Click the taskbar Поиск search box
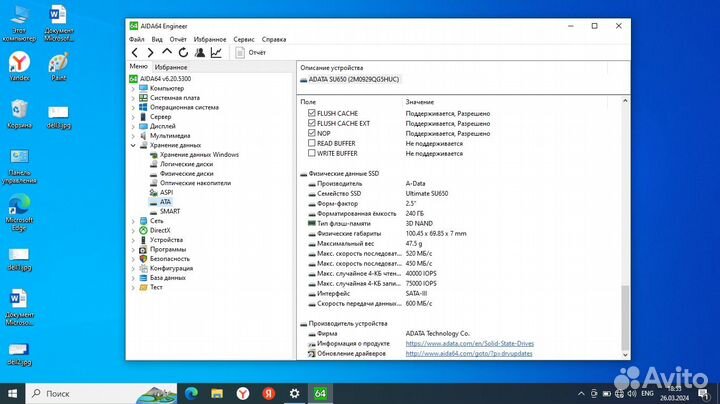This screenshot has width=720, height=404. pos(101,393)
